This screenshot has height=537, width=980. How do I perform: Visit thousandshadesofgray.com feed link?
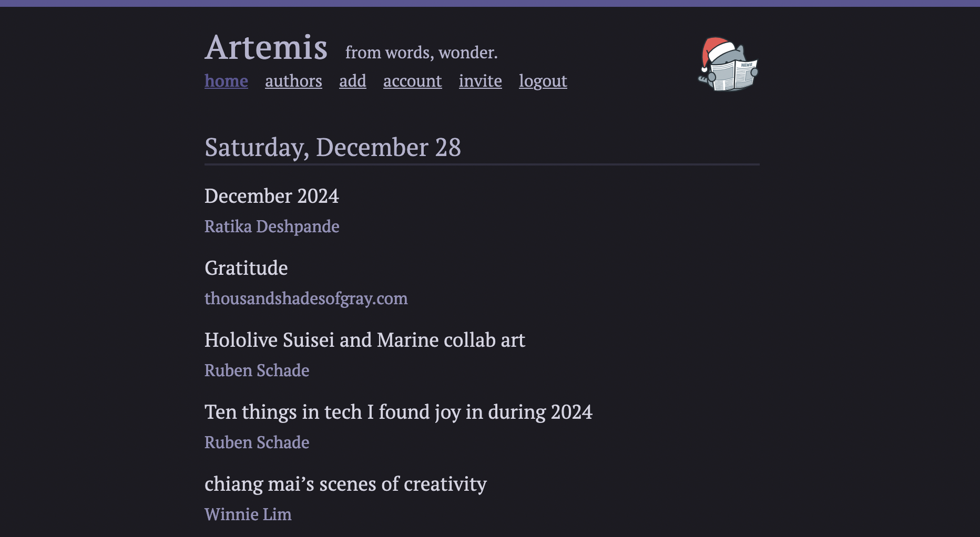pos(306,298)
